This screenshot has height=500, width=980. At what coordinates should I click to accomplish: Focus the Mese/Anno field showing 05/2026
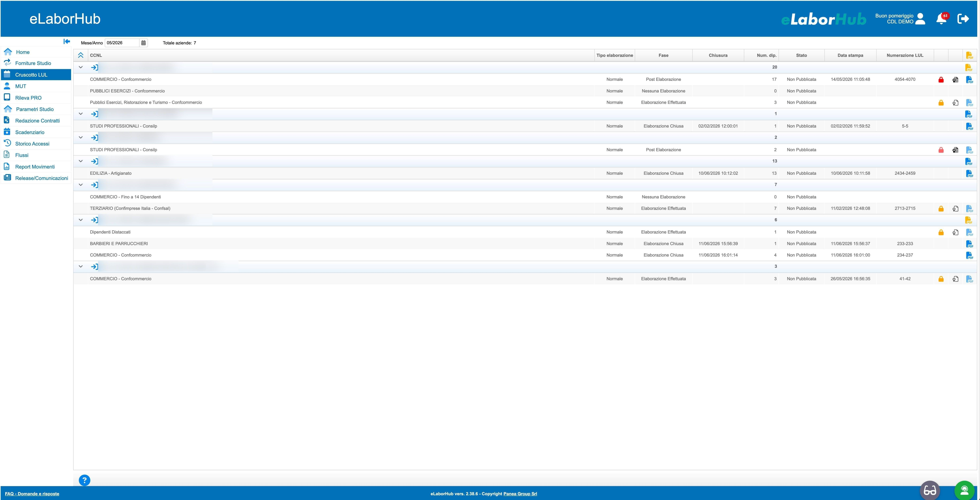(122, 43)
